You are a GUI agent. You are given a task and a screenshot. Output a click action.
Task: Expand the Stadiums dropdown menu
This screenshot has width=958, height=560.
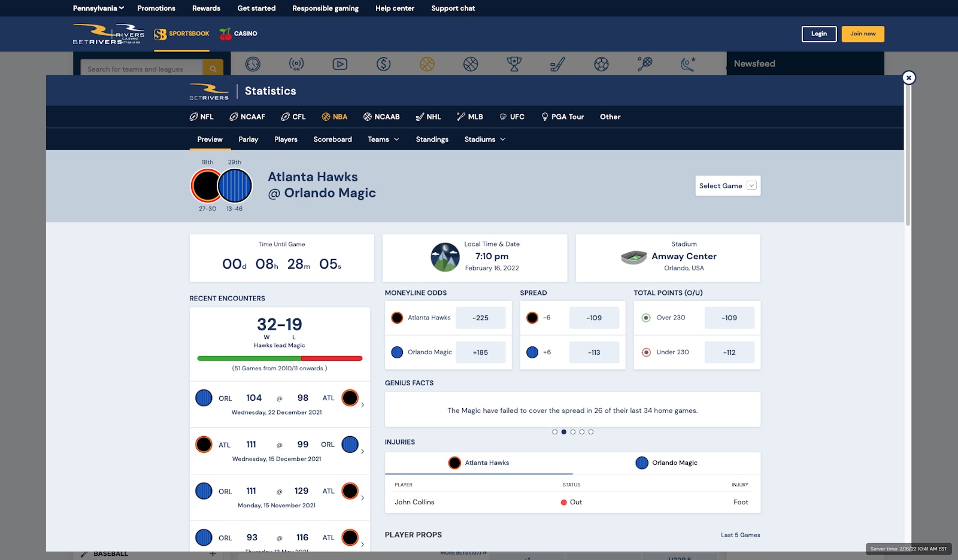pyautogui.click(x=484, y=139)
